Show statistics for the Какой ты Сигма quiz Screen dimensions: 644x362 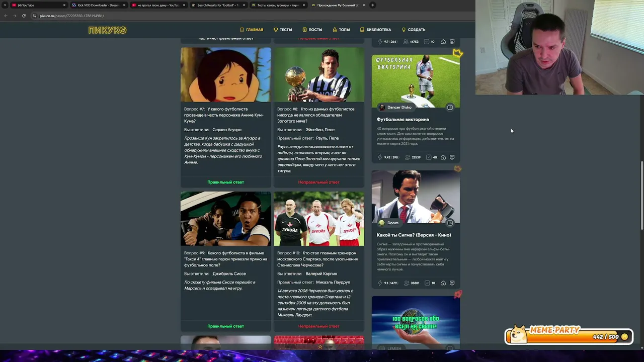point(450,223)
